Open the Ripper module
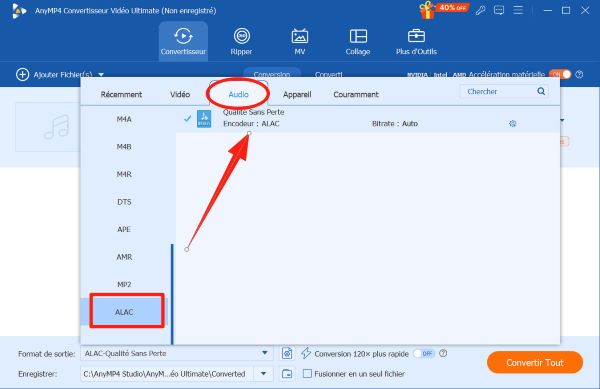 (x=241, y=41)
